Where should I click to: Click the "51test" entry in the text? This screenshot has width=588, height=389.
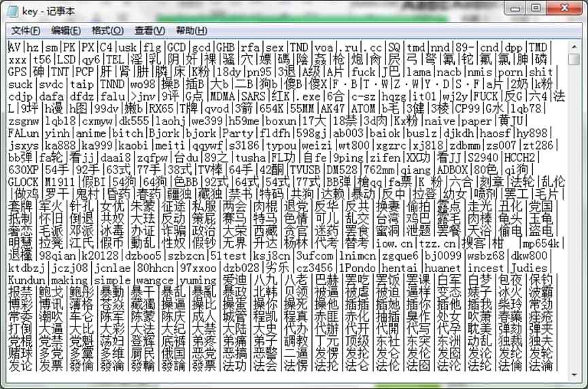[x=228, y=256]
